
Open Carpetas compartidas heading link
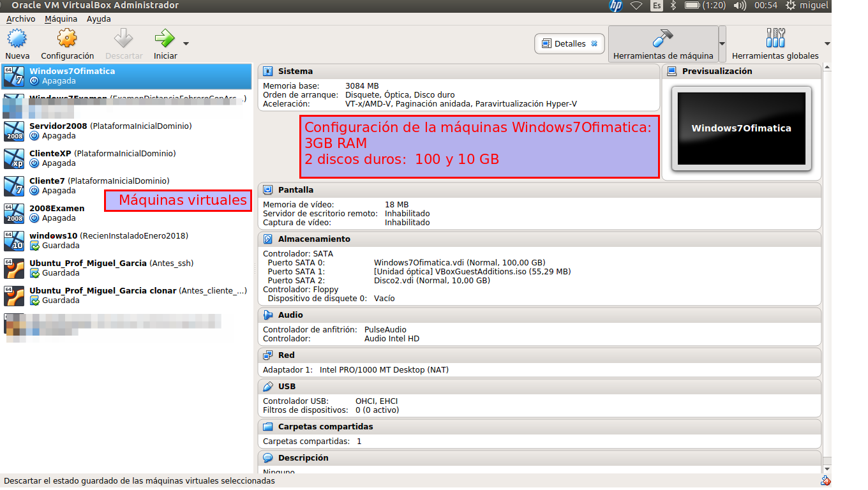[x=325, y=427]
